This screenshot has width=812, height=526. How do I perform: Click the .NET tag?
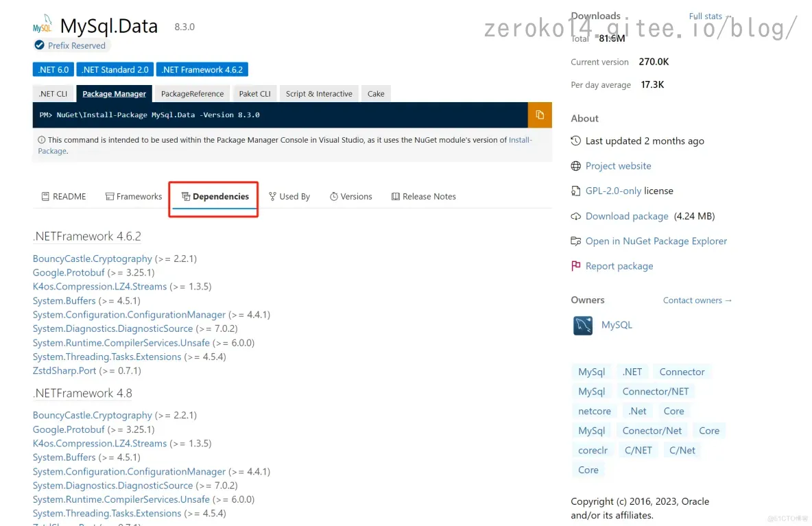[x=632, y=372]
